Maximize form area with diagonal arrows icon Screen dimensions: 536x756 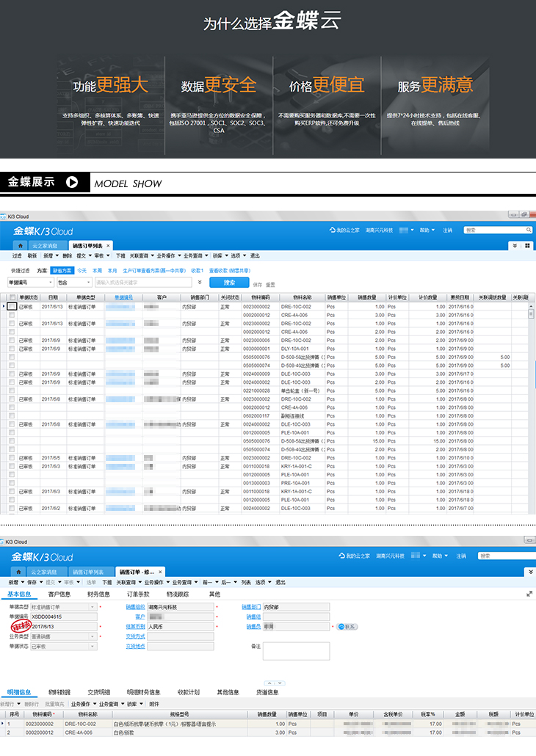click(529, 594)
